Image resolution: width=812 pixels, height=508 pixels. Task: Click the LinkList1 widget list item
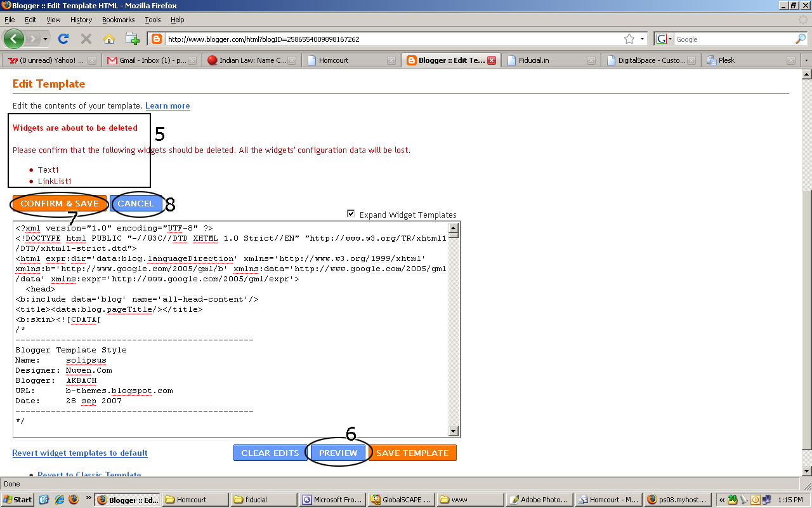55,181
